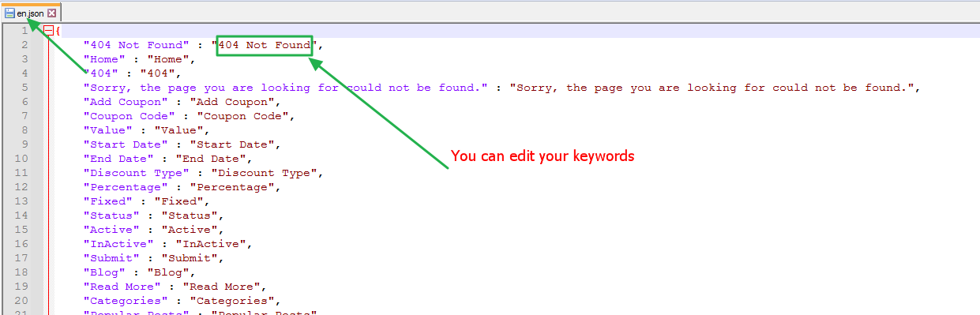Place cursor in highlighted "404 Not Found" value

point(265,45)
